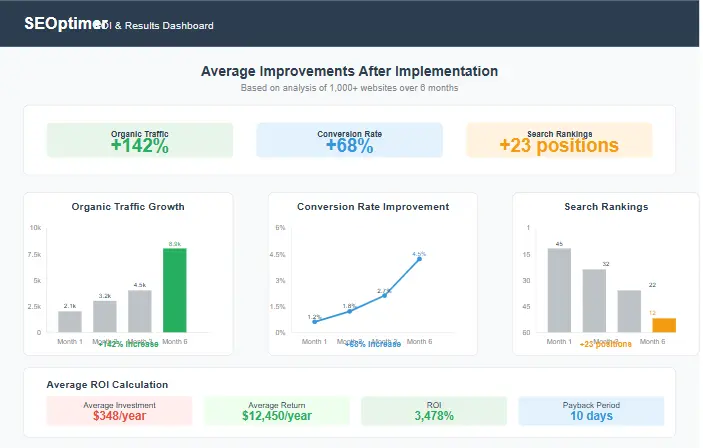Select the 1.8% data point on the line chart
703x448 pixels.
point(349,311)
